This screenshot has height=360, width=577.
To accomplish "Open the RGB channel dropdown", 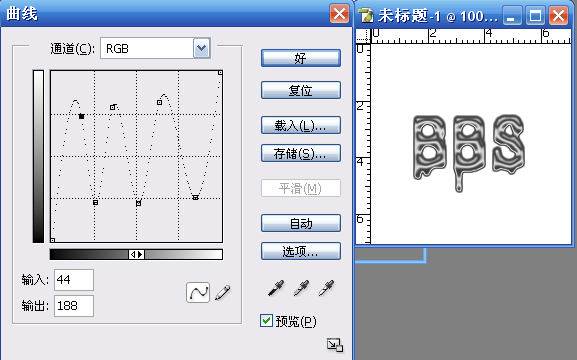I will click(202, 48).
